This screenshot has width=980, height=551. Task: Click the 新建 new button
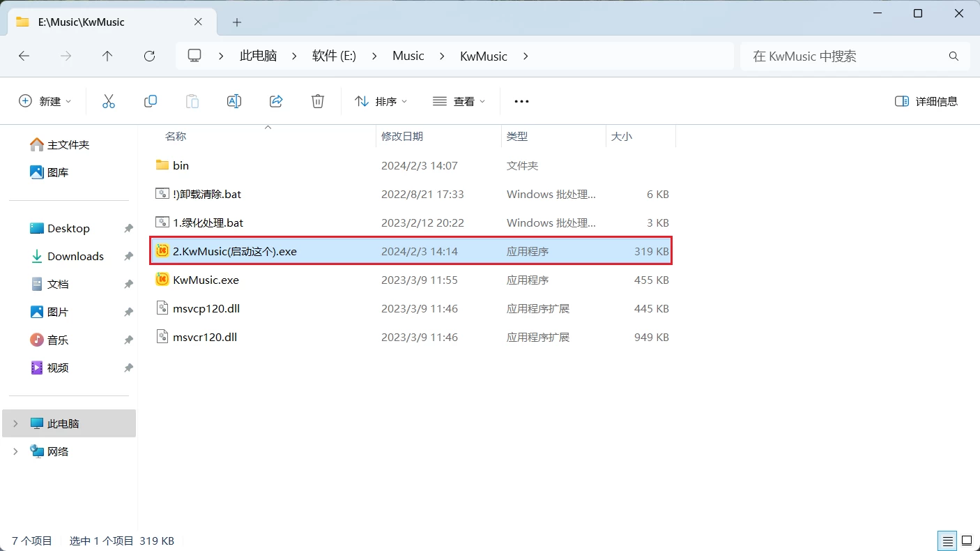tap(45, 101)
